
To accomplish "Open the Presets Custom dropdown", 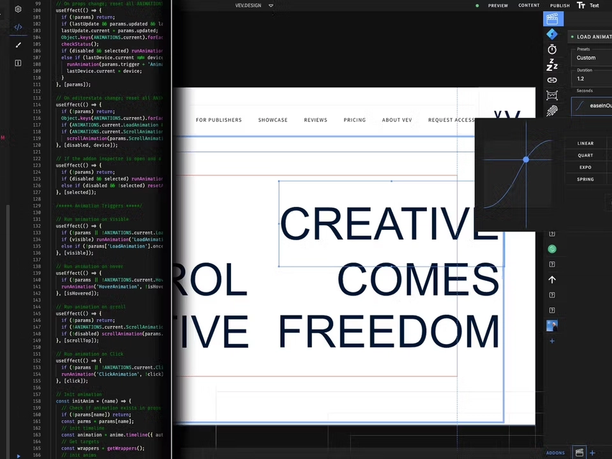I will pos(592,58).
